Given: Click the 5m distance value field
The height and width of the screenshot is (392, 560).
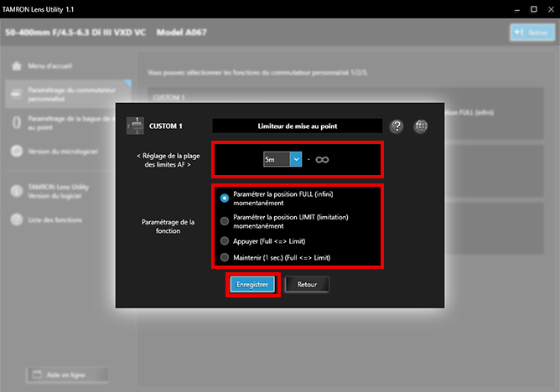Looking at the screenshot, I should tap(277, 159).
